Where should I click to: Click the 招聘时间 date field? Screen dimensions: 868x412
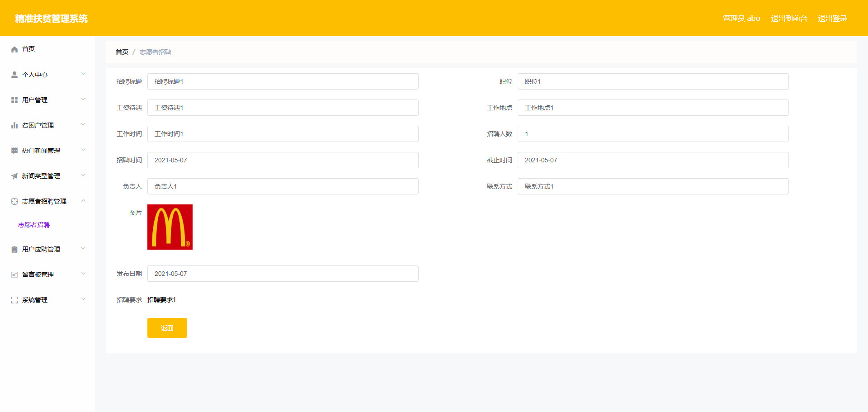(x=283, y=160)
